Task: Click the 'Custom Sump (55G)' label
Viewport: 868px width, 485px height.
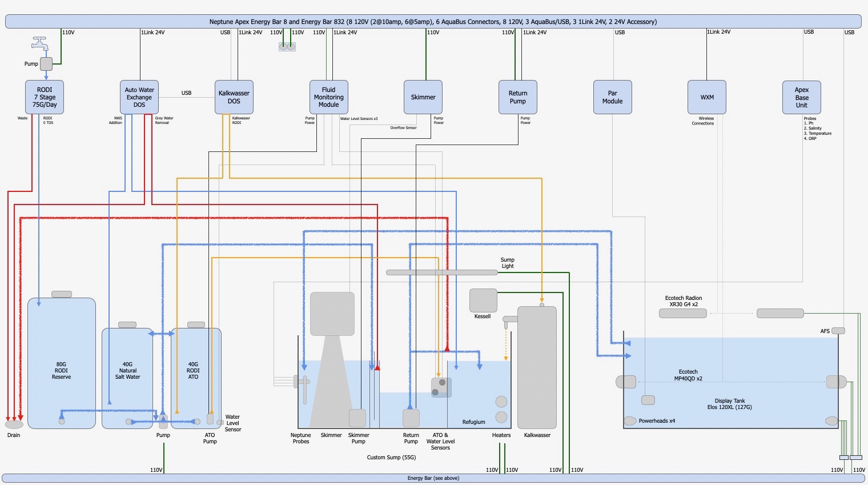Action: pyautogui.click(x=391, y=457)
